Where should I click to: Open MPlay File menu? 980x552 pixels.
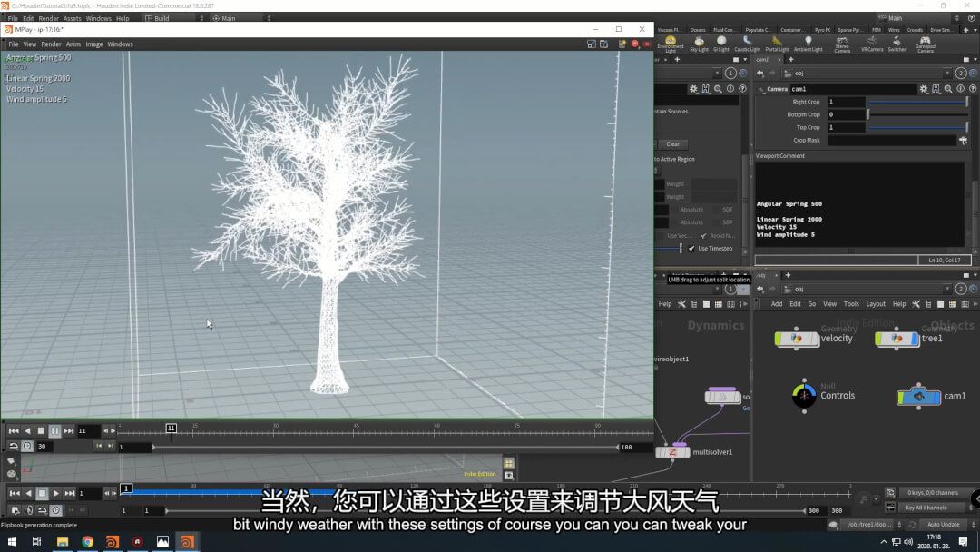tap(13, 44)
